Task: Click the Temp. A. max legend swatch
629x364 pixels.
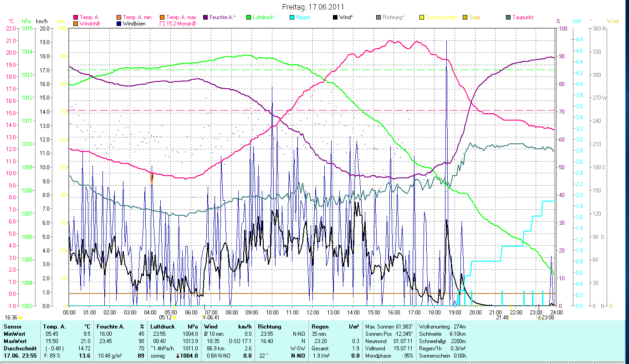Action: tap(162, 17)
